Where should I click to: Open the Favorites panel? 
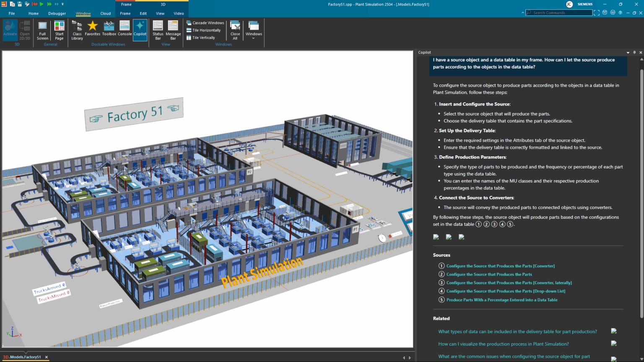[92, 29]
